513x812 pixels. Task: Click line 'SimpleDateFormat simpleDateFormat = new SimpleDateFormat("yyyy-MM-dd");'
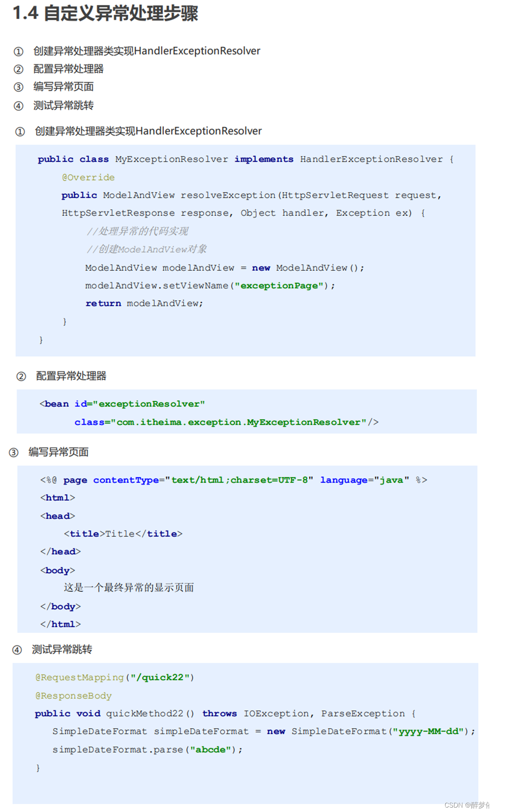[264, 731]
